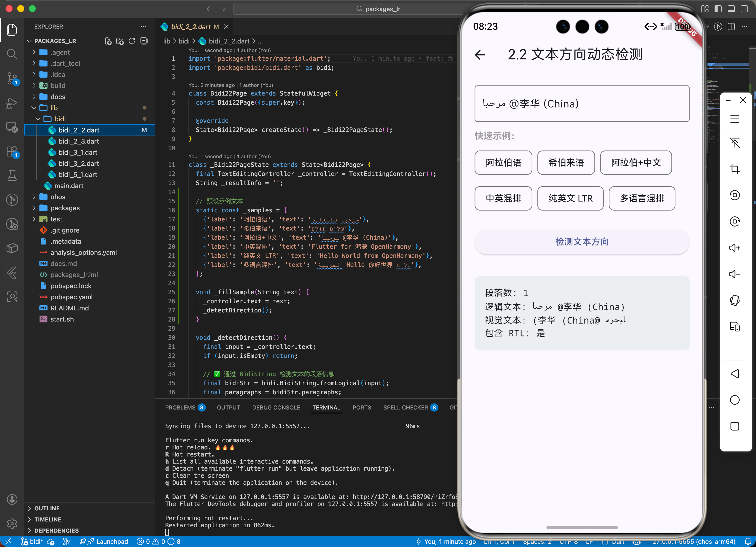This screenshot has width=756, height=547.
Task: Open the Extensions view
Action: (12, 151)
